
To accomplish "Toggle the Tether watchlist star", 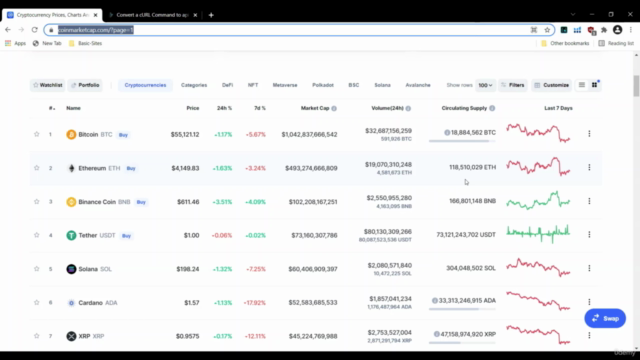I will [36, 235].
